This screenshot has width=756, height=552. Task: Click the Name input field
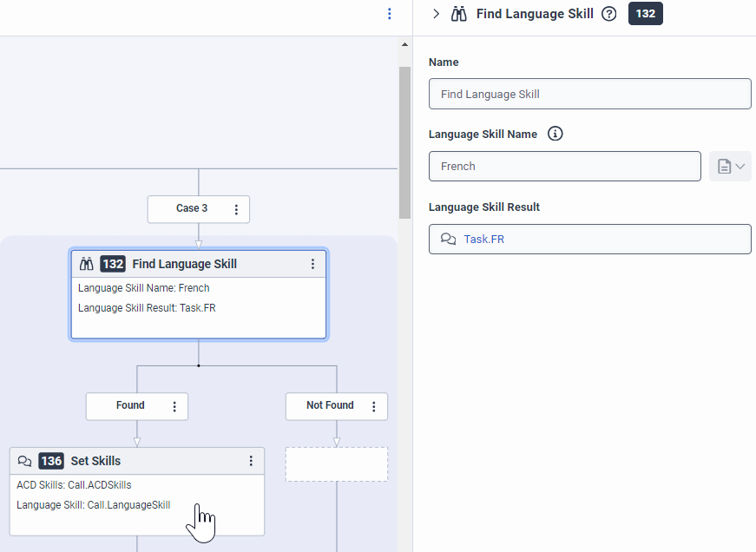tap(589, 94)
